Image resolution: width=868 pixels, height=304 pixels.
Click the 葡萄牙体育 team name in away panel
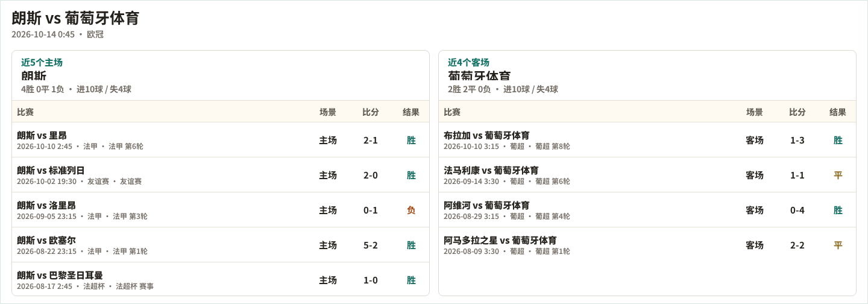(x=479, y=75)
